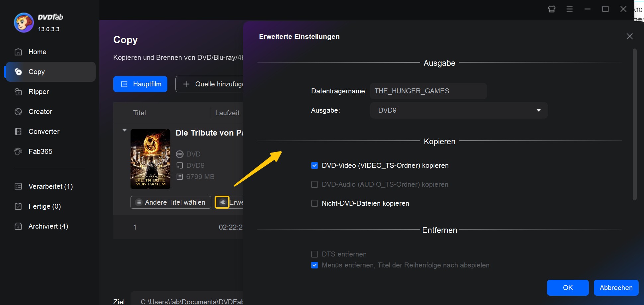This screenshot has width=644, height=305.
Task: Click the Creator disc icon in sidebar
Action: pyautogui.click(x=19, y=112)
